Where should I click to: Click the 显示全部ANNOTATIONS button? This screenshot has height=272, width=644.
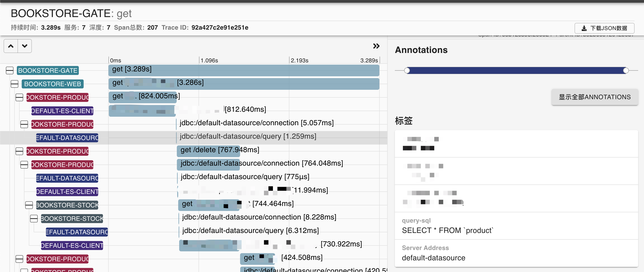coord(594,97)
